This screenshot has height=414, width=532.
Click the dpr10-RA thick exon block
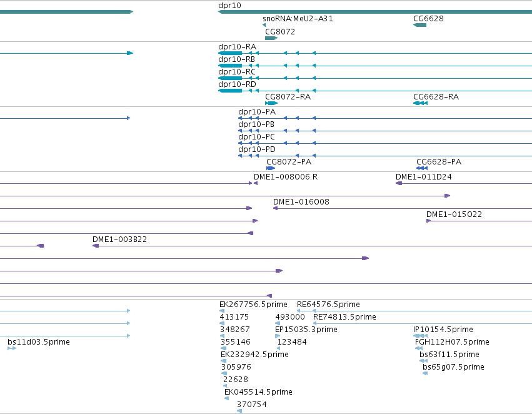pos(230,53)
